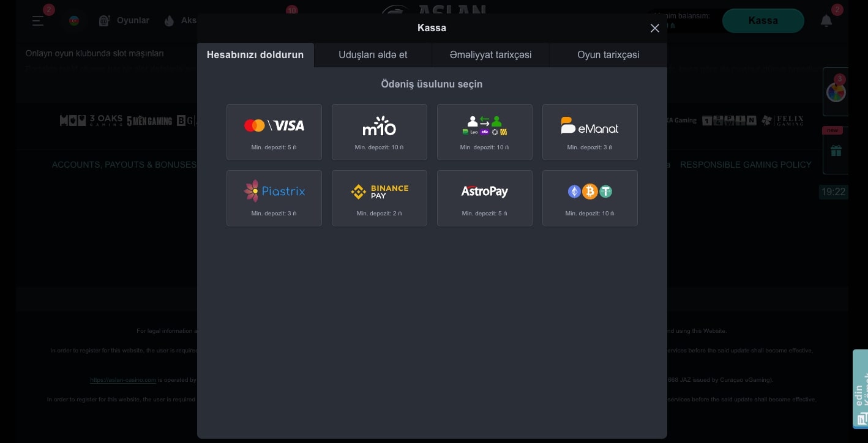Follow the aslan-casino.com link
The image size is (868, 443).
[x=123, y=380]
